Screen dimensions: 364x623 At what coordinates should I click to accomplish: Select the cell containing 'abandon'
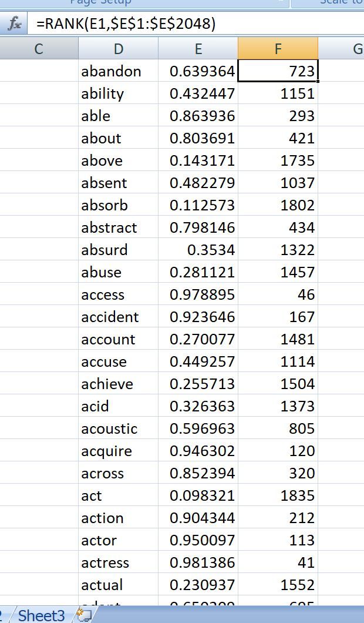[118, 71]
